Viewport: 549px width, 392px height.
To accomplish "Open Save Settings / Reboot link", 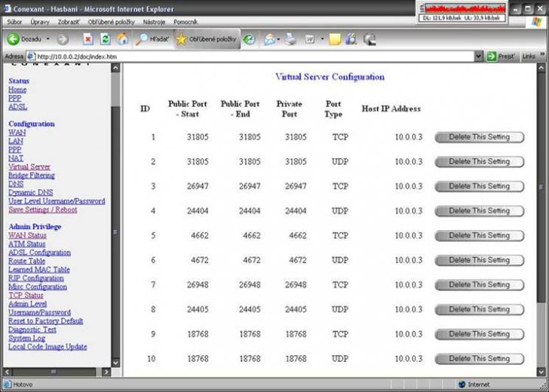I will pyautogui.click(x=42, y=210).
